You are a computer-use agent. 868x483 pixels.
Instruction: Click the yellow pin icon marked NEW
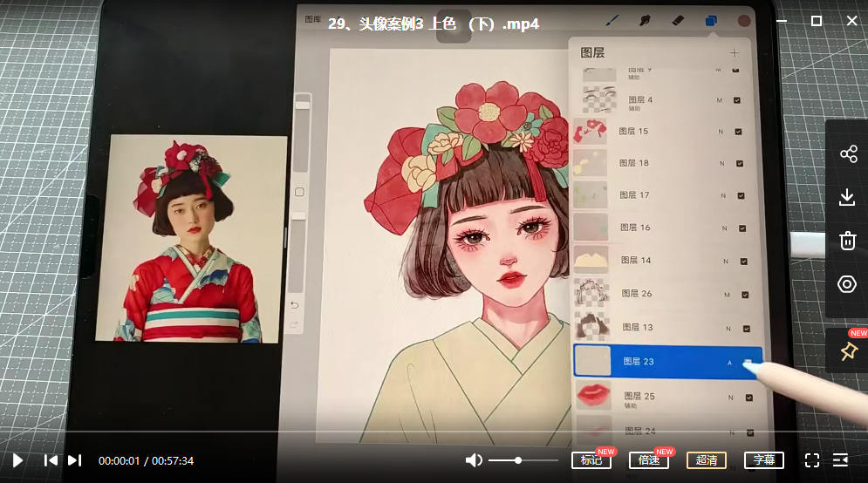pyautogui.click(x=848, y=351)
